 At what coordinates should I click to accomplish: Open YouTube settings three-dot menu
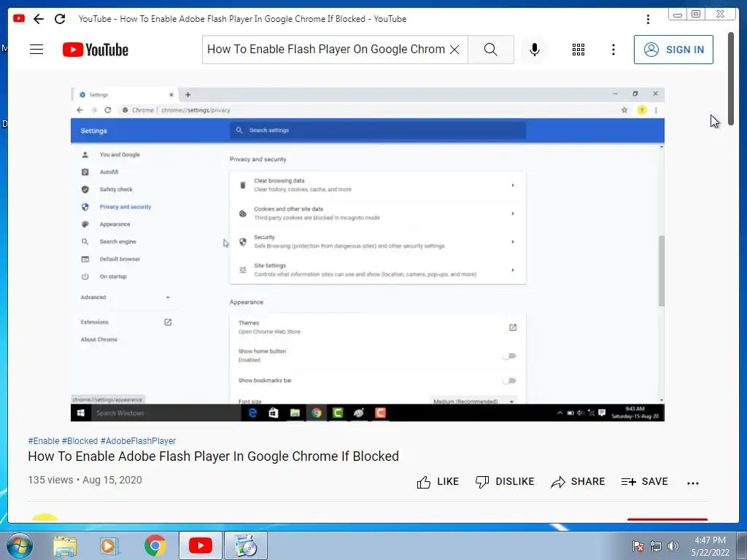point(614,50)
